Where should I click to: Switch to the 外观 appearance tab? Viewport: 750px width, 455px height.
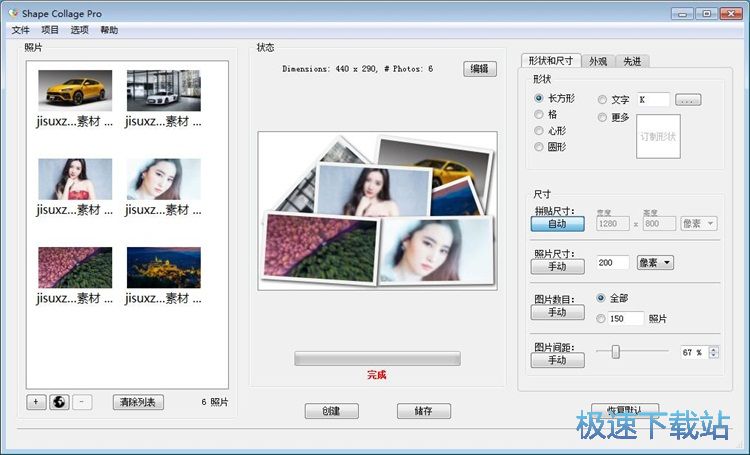[597, 62]
